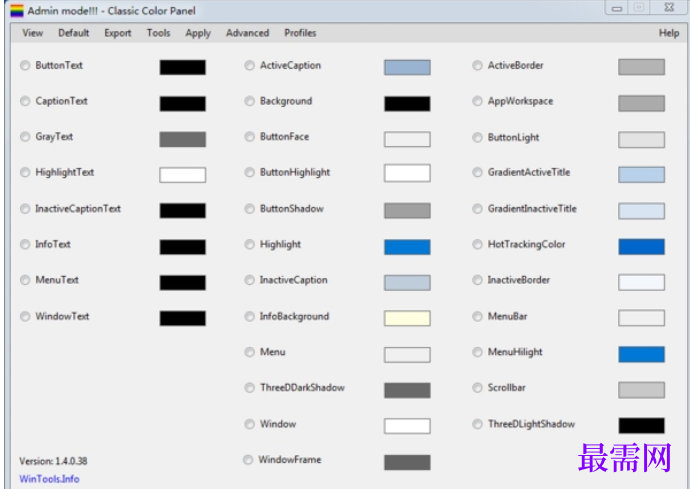The width and height of the screenshot is (690, 489).
Task: Select the Background radio button
Action: (x=250, y=101)
